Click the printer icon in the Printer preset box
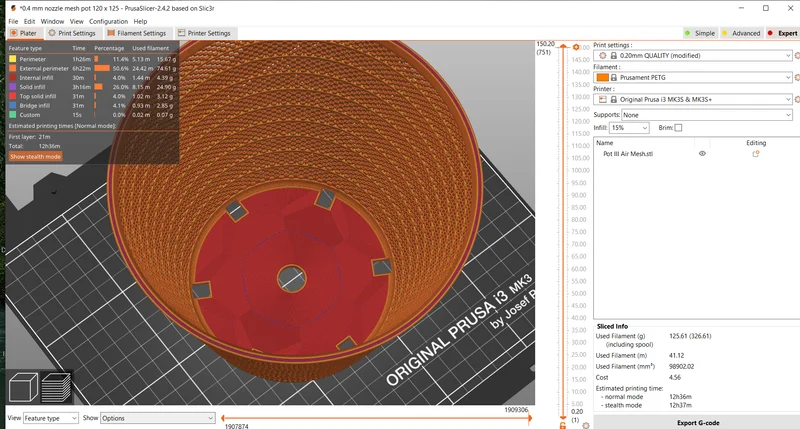This screenshot has height=429, width=800. pos(603,99)
